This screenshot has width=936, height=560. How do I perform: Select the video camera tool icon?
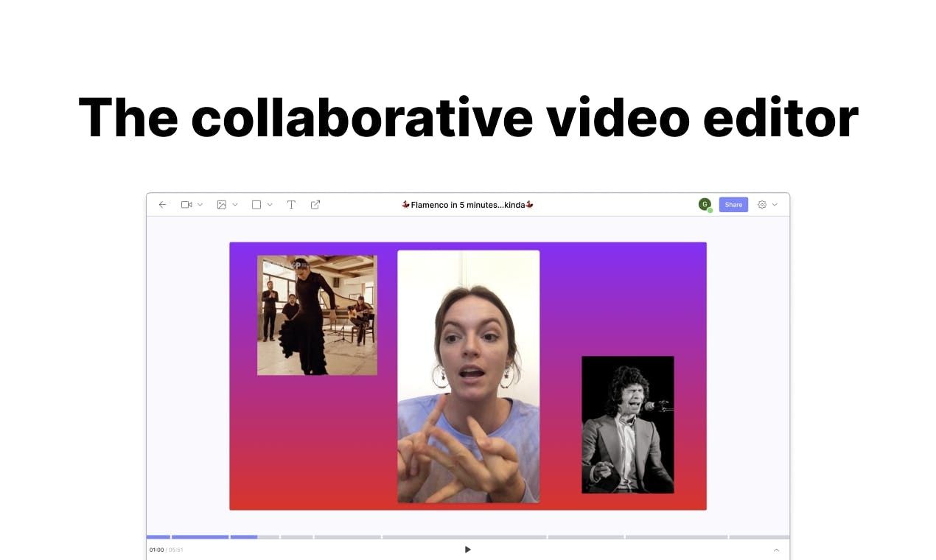186,205
